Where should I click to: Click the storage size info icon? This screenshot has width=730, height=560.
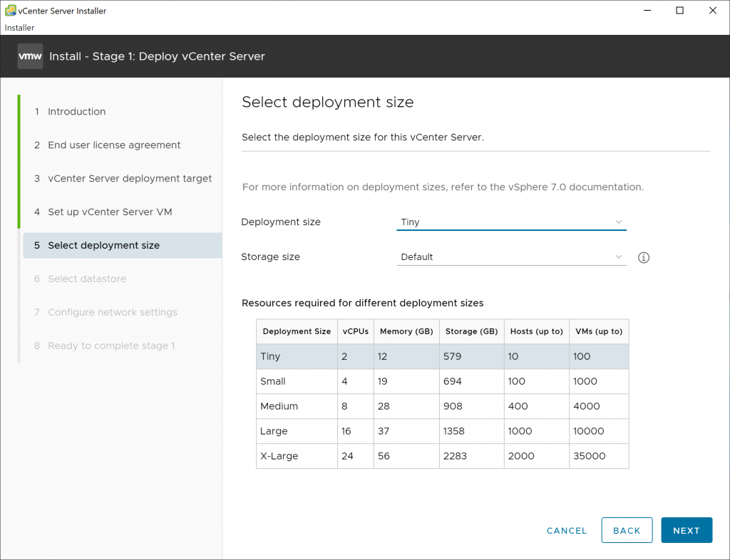[x=644, y=257]
